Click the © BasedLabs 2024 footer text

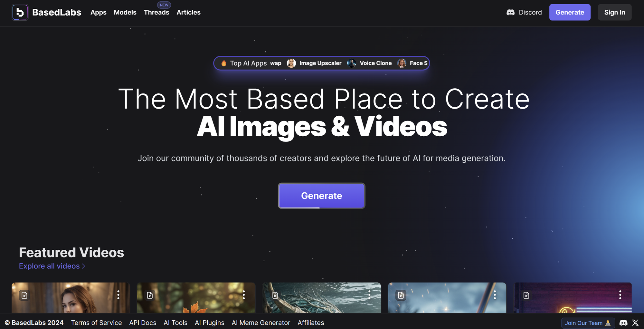tap(34, 323)
